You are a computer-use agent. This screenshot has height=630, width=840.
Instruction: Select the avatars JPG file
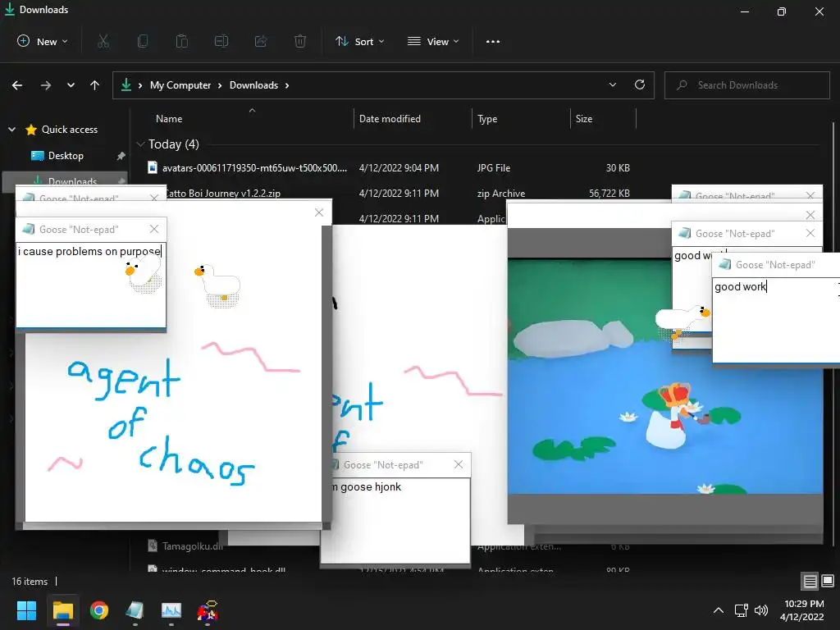coord(254,167)
